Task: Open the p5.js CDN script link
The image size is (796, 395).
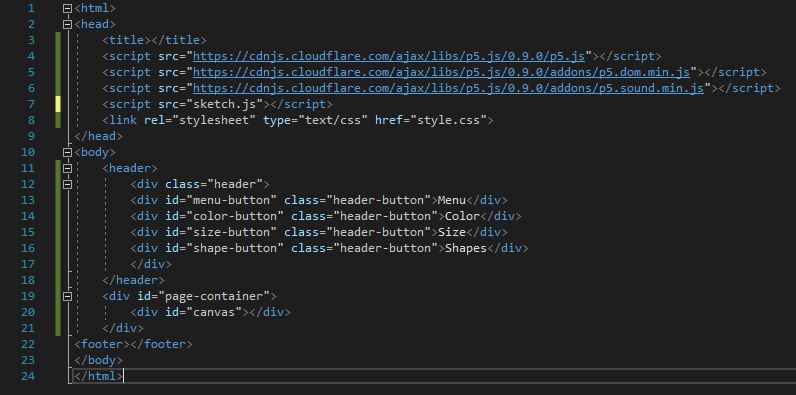Action: click(389, 56)
